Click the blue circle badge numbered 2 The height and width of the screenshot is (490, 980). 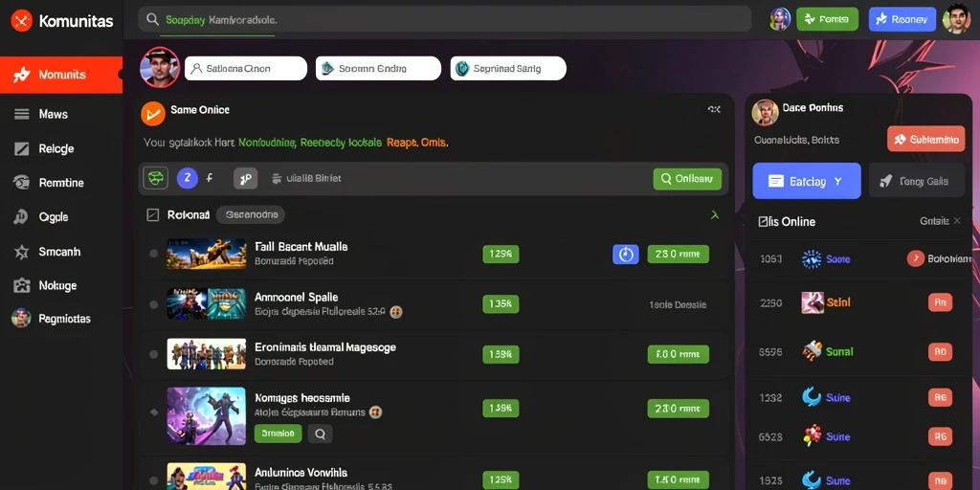coord(188,178)
